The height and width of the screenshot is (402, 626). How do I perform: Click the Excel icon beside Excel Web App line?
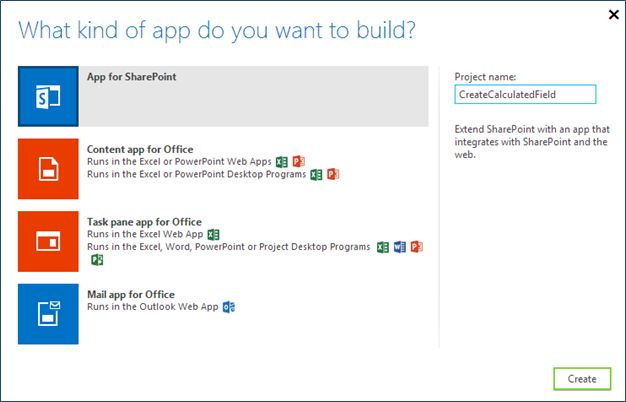(214, 234)
